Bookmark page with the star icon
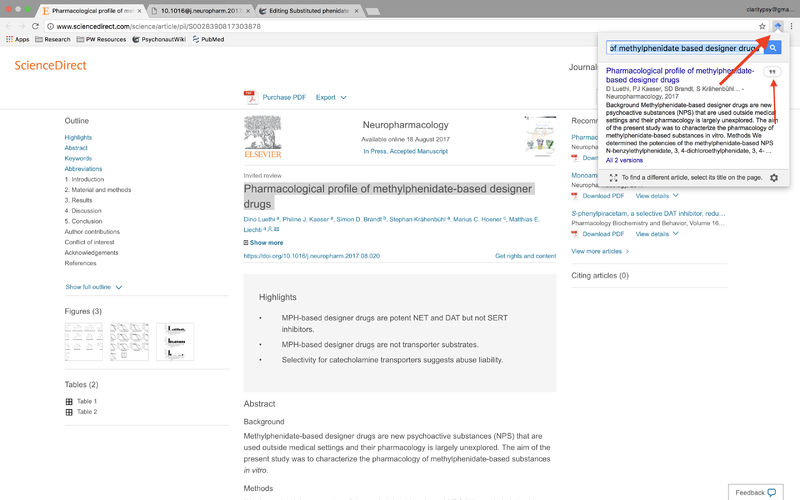Image resolution: width=800 pixels, height=500 pixels. (762, 26)
